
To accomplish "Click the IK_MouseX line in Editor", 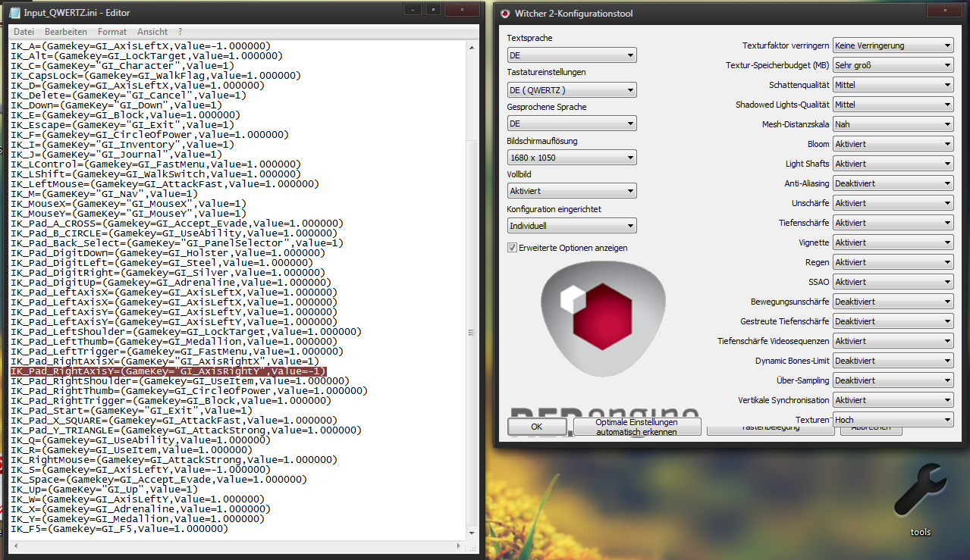I will pyautogui.click(x=128, y=204).
